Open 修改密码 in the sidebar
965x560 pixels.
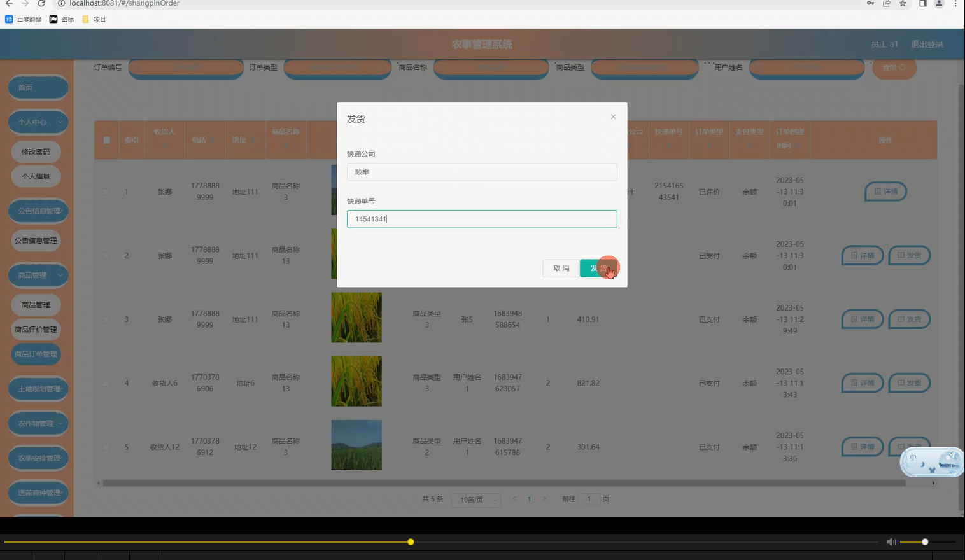click(x=36, y=151)
